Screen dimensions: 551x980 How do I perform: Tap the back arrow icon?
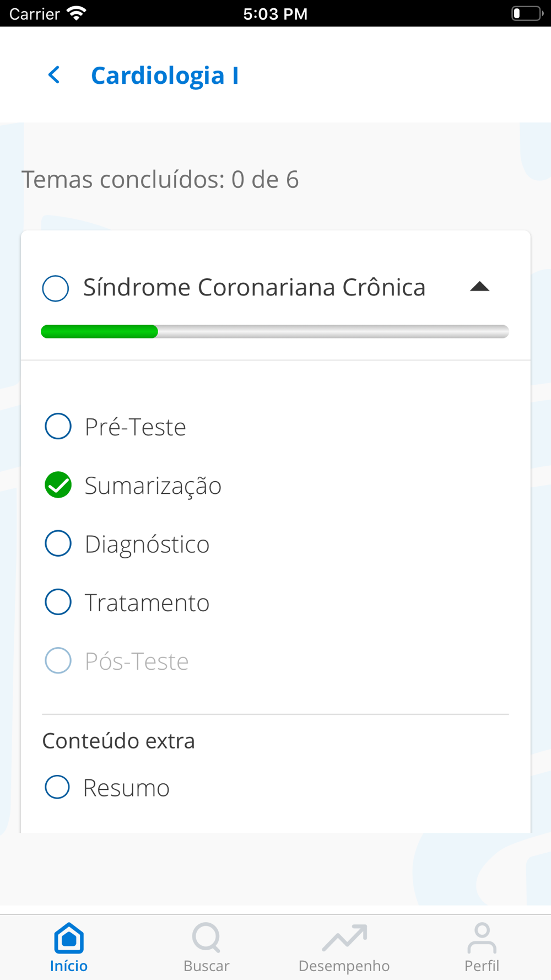click(54, 75)
